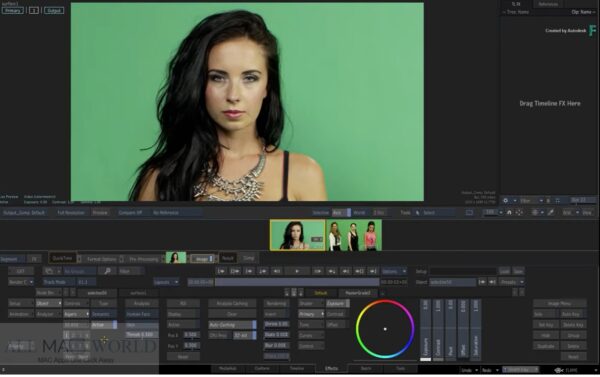Switch to the Conform tab
This screenshot has height=377, width=600.
click(262, 369)
